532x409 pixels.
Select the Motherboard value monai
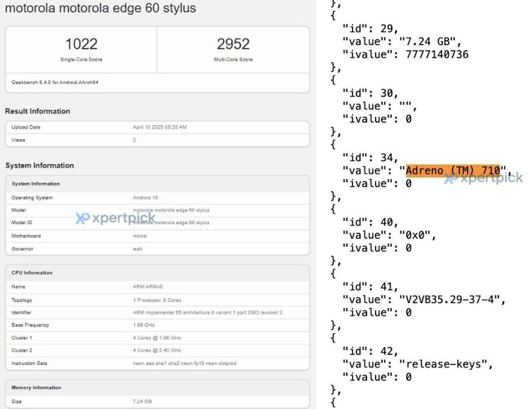point(140,236)
